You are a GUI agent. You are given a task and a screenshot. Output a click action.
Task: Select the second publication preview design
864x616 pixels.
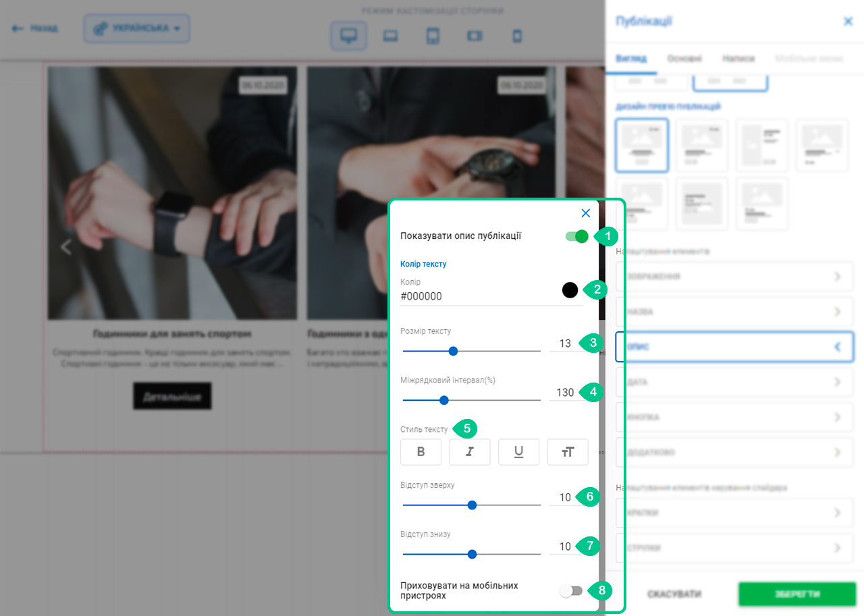pyautogui.click(x=702, y=145)
